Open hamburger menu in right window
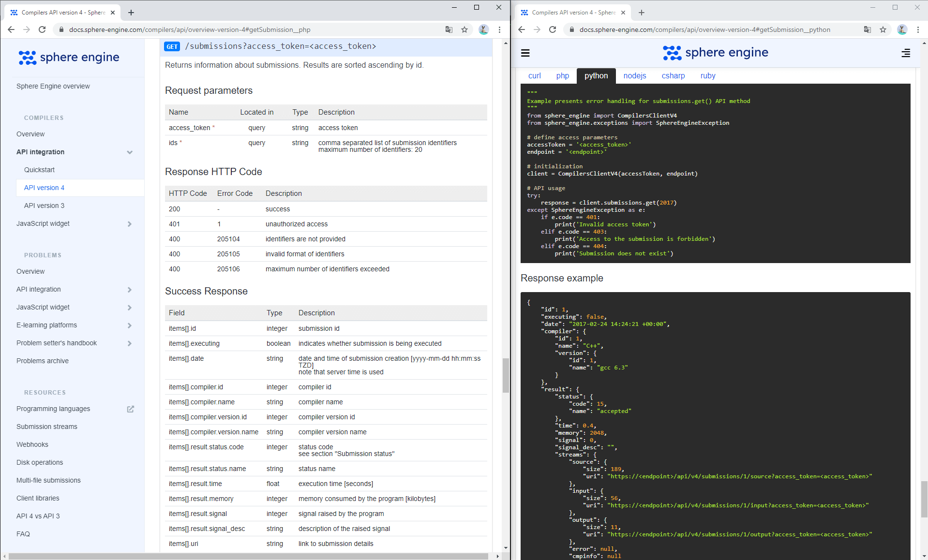Viewport: 928px width, 560px height. coord(525,53)
